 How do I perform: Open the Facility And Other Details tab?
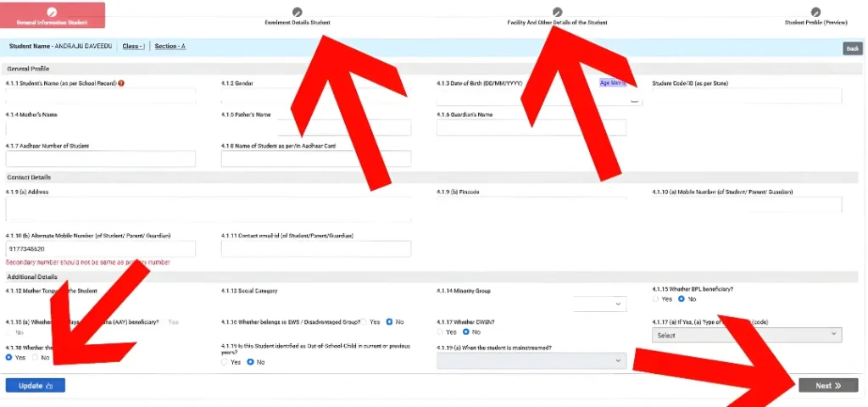557,22
